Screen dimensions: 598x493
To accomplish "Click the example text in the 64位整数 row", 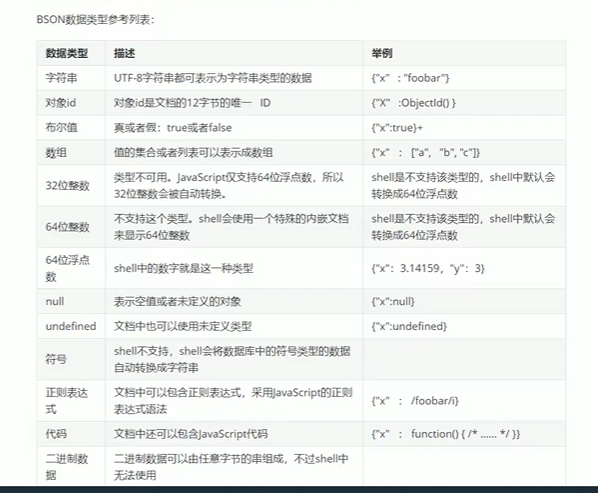I will pyautogui.click(x=463, y=227).
